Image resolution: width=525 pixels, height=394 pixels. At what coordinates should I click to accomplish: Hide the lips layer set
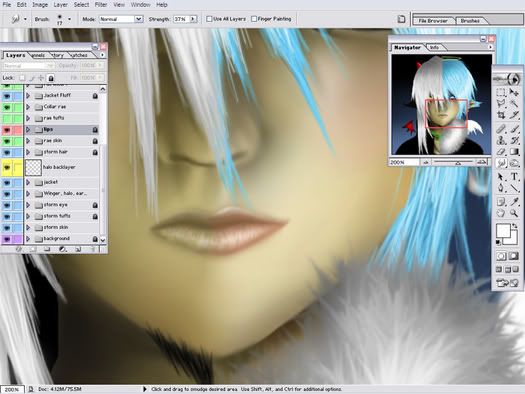(7, 130)
